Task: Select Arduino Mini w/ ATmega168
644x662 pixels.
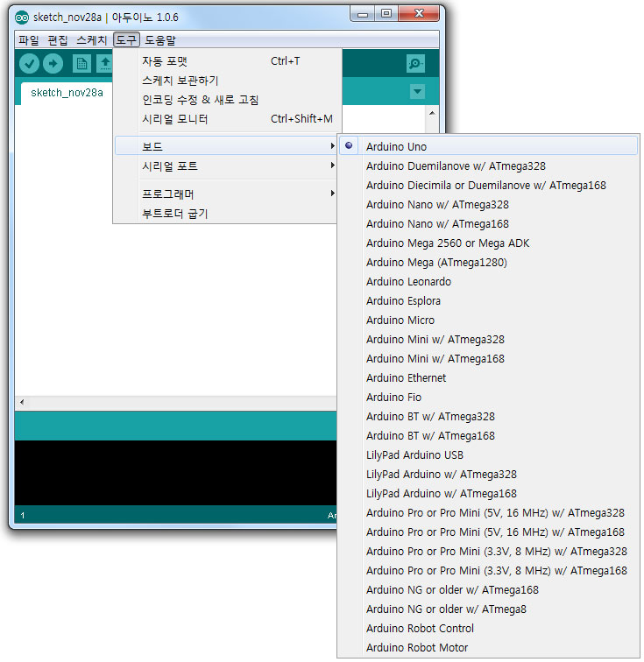Action: (488, 358)
